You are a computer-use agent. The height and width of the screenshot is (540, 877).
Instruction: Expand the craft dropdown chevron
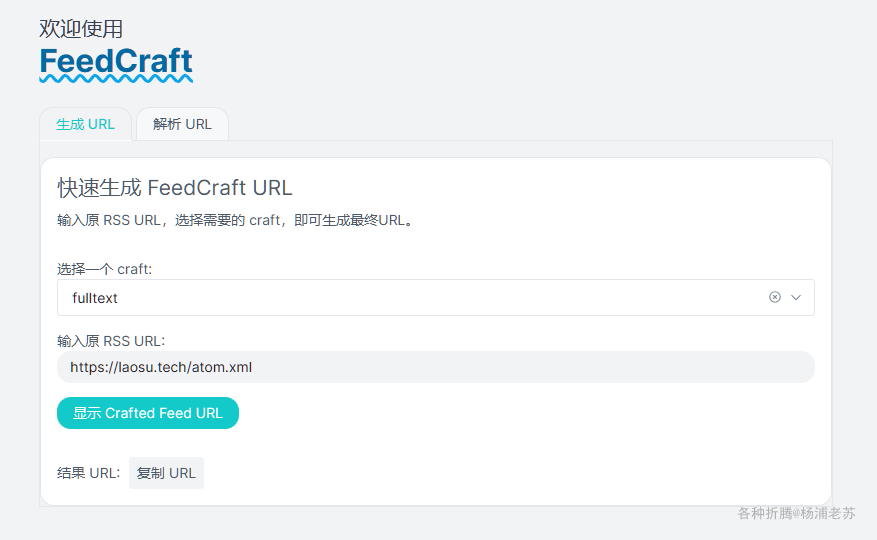[796, 297]
